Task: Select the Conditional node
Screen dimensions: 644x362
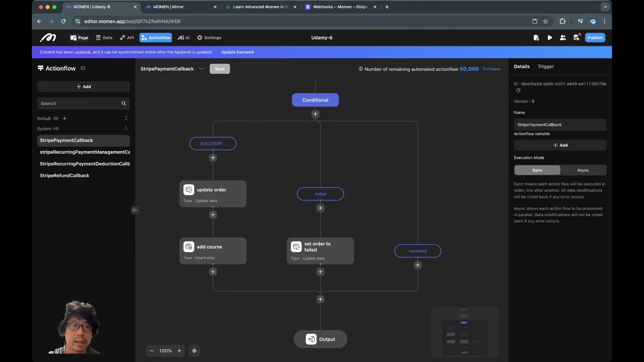Action: pyautogui.click(x=315, y=100)
